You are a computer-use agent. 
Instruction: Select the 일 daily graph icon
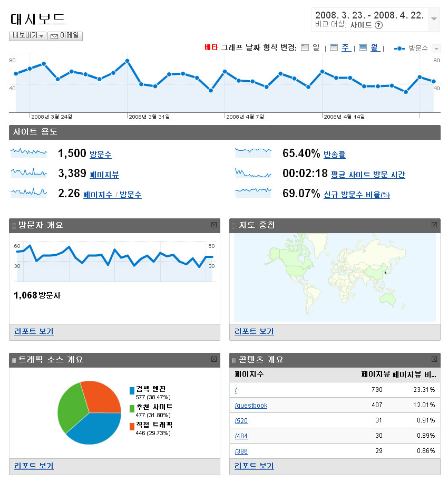[305, 47]
